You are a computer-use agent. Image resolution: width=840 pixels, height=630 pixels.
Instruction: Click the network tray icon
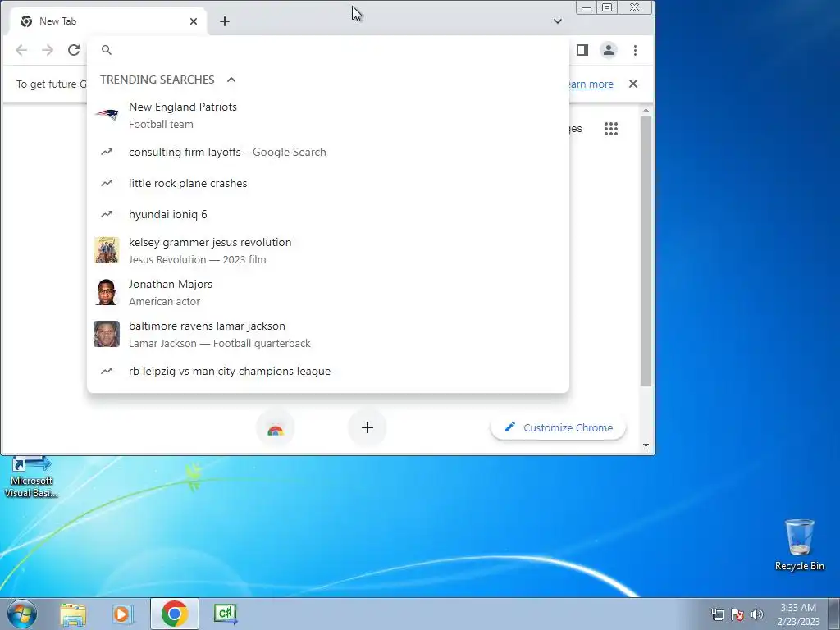click(x=717, y=614)
